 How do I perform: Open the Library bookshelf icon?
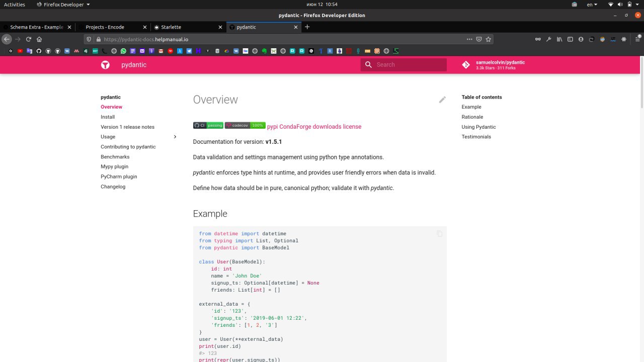559,39
